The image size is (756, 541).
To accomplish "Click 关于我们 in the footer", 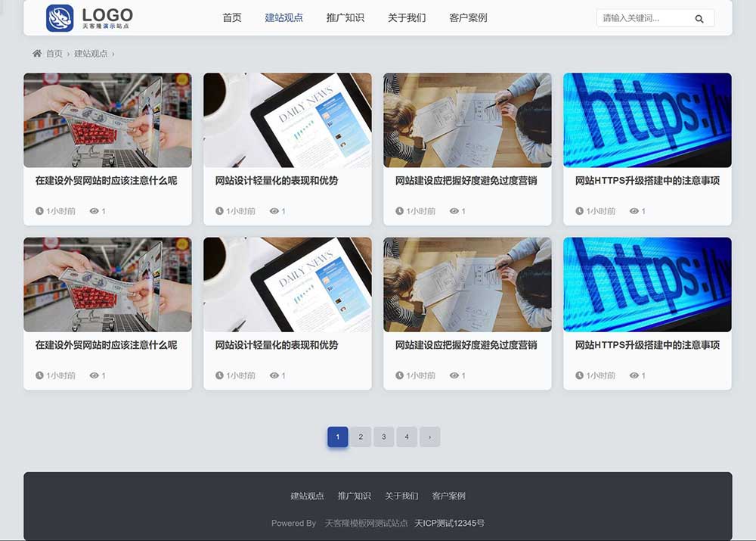I will pos(401,496).
